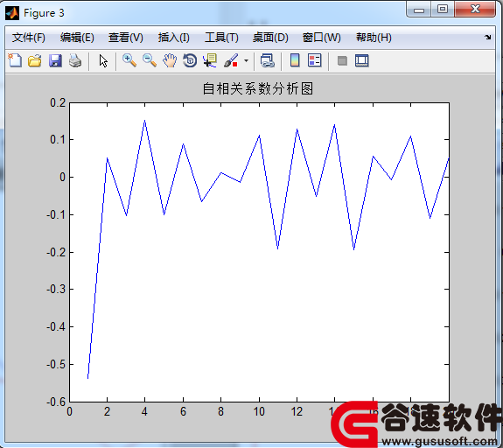Click the y-axis tick label -0.3

pyautogui.click(x=56, y=289)
